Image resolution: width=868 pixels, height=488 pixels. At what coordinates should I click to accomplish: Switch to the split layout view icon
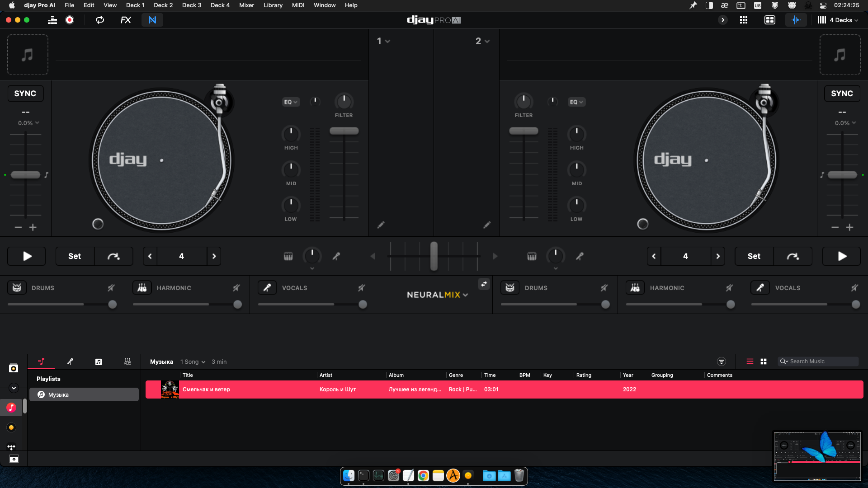pos(770,20)
